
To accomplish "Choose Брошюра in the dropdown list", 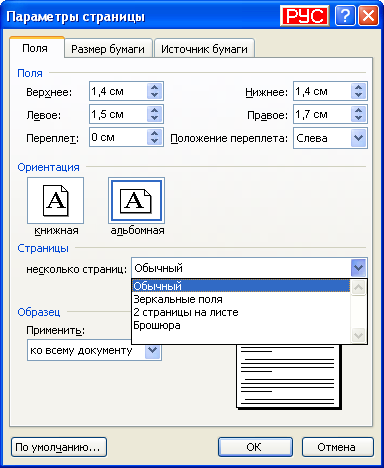I will [x=241, y=325].
